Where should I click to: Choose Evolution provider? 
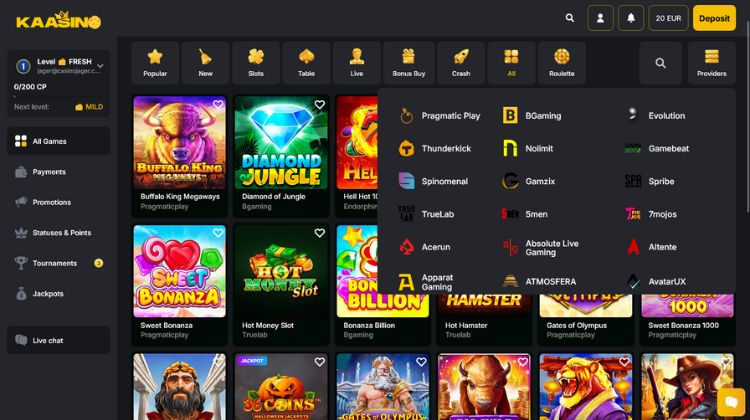point(655,116)
